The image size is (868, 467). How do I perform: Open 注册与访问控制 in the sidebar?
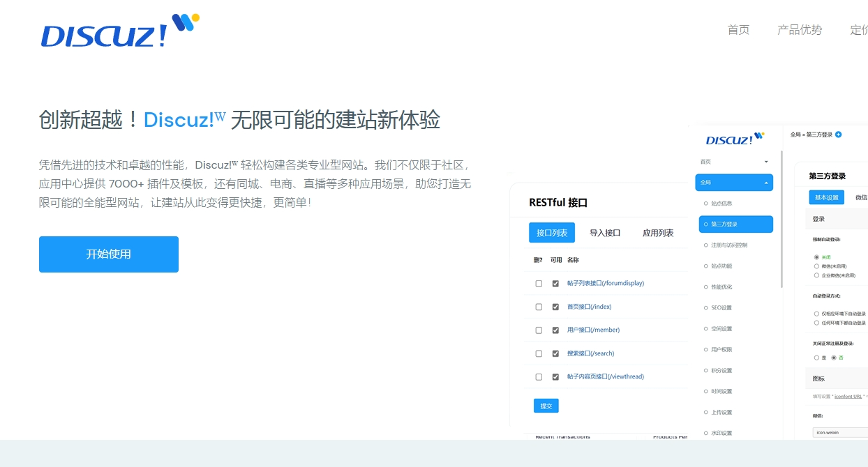pos(728,245)
